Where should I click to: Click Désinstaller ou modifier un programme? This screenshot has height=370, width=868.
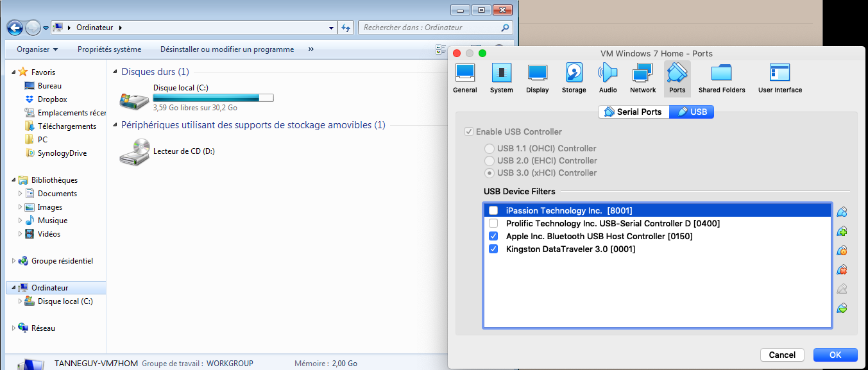click(227, 49)
